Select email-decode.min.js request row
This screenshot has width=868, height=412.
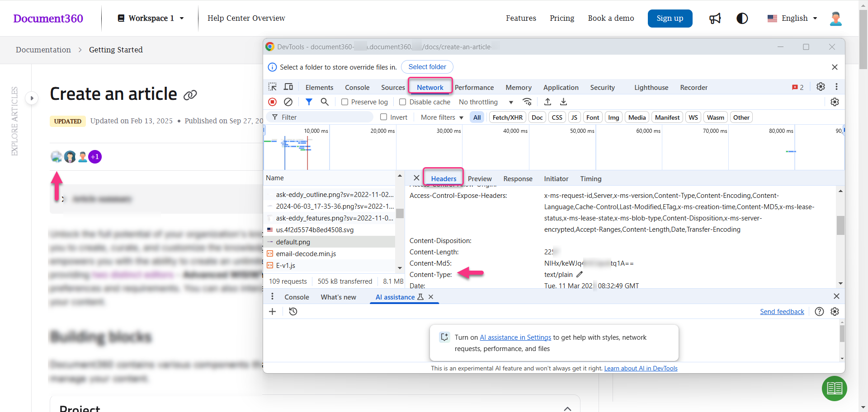pyautogui.click(x=330, y=254)
